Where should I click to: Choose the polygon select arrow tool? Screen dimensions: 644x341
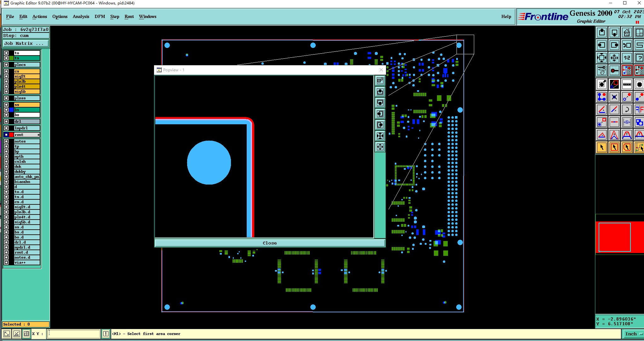(x=627, y=147)
